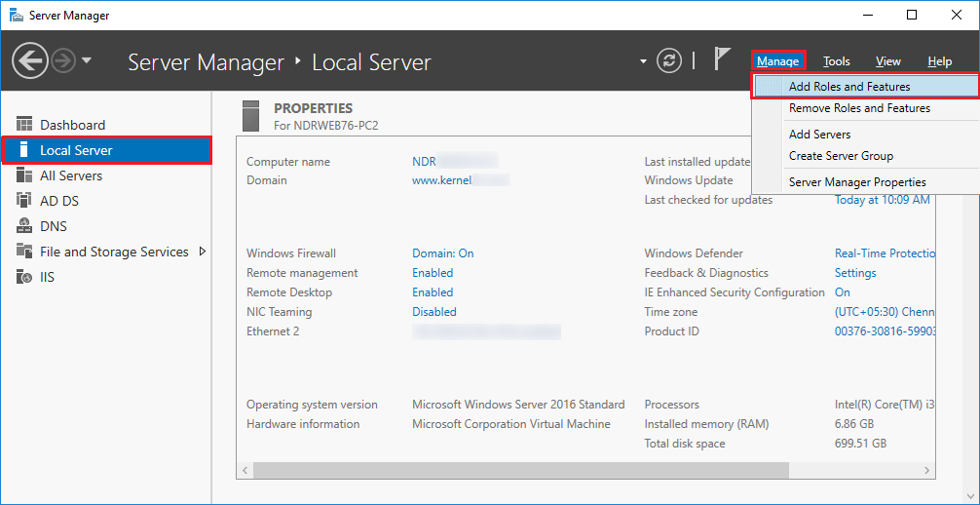Viewport: 980px width, 505px height.
Task: Open the Notifications flag icon
Action: point(723,59)
